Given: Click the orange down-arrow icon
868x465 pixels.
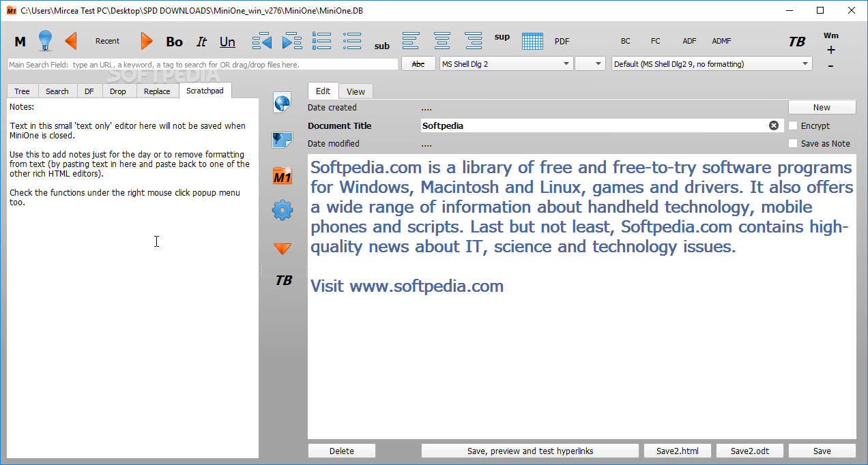Looking at the screenshot, I should 283,249.
